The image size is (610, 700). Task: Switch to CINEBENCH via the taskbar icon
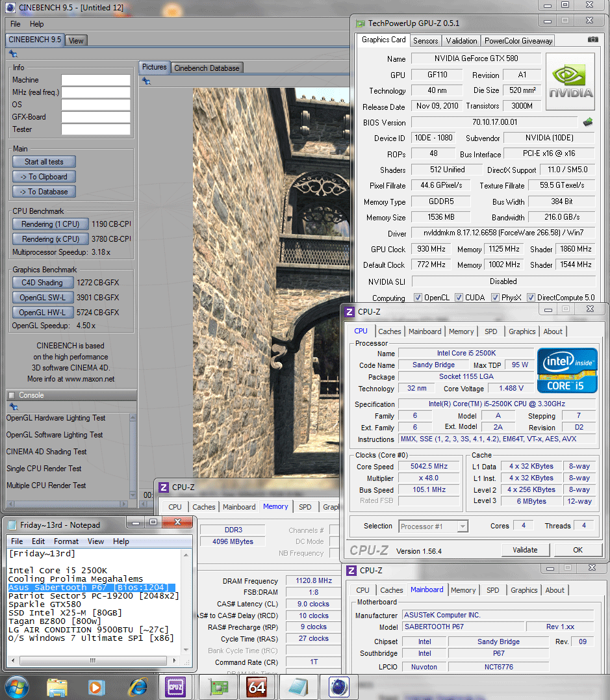(338, 688)
